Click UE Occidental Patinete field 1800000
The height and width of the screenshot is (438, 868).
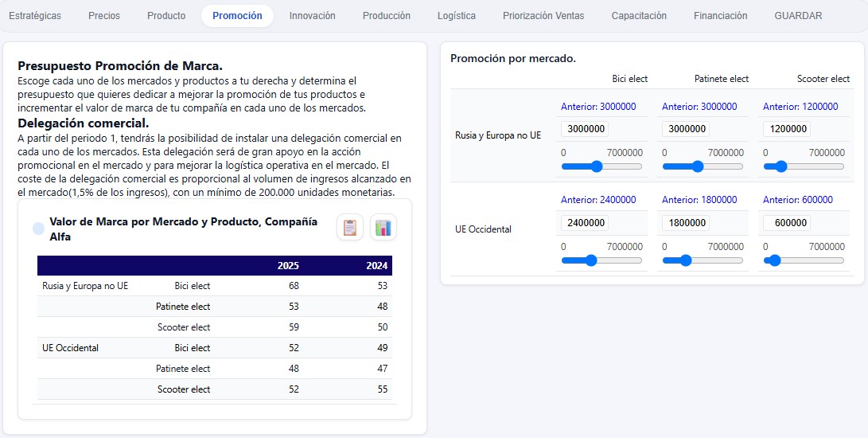click(685, 223)
